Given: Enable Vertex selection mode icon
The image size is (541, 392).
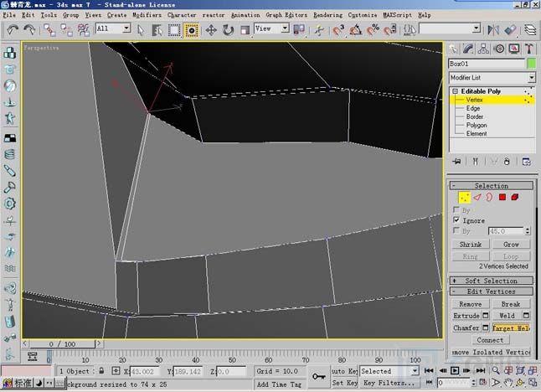Looking at the screenshot, I should click(x=465, y=198).
